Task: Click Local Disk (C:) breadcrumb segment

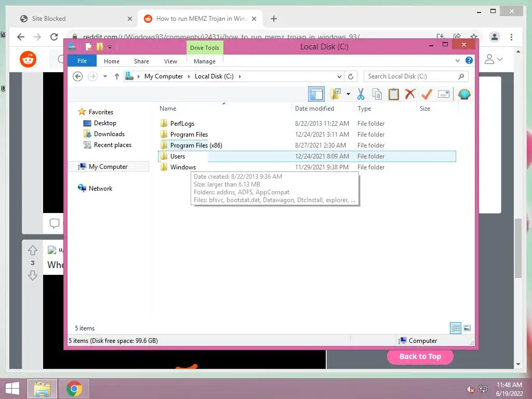Action: [214, 76]
